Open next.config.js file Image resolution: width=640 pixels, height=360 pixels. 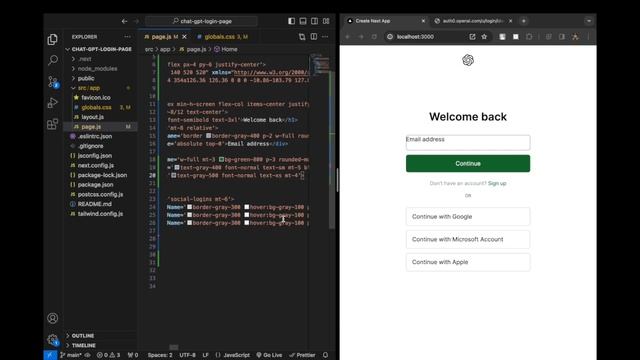(96, 165)
